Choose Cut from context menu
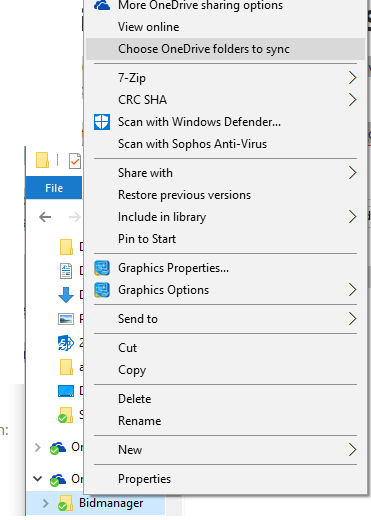Viewport: 371px width, 520px height. (x=225, y=348)
